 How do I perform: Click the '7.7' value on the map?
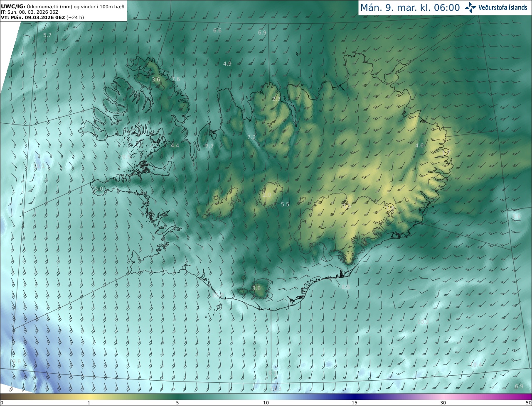[x=209, y=146]
